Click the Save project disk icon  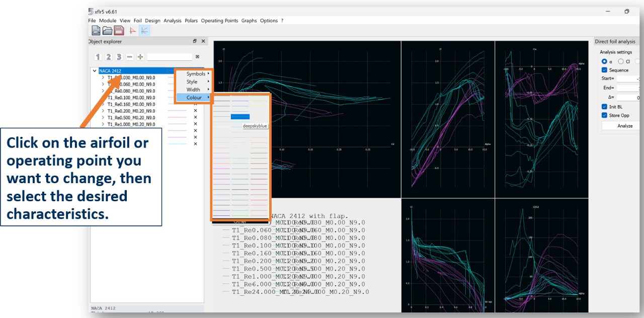click(x=119, y=31)
